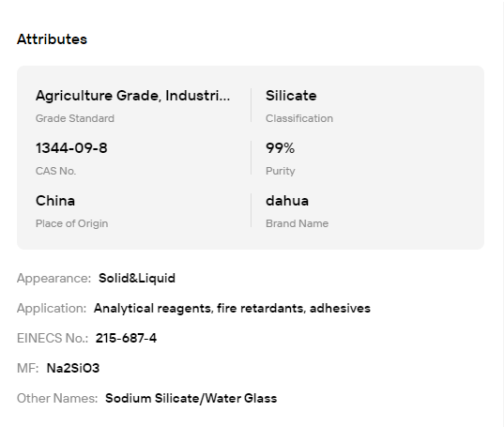Select the Analytical reagents application text
The width and height of the screenshot is (504, 427).
pyautogui.click(x=232, y=308)
